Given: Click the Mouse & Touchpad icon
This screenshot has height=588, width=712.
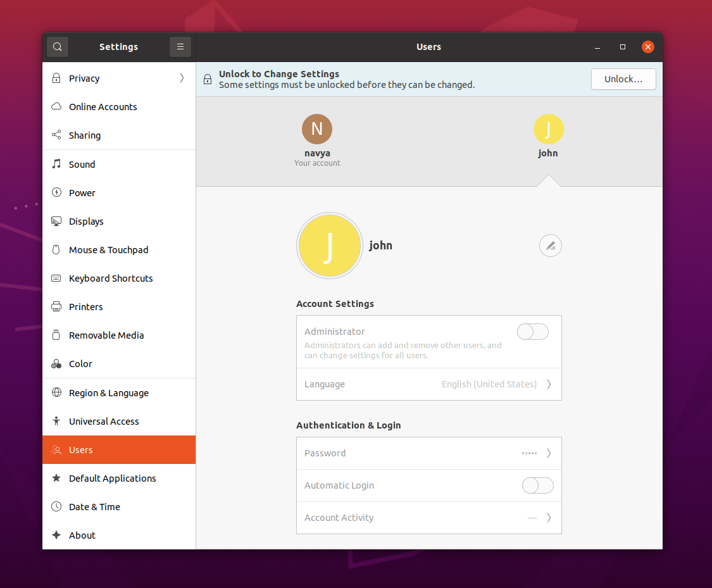Looking at the screenshot, I should click(56, 250).
